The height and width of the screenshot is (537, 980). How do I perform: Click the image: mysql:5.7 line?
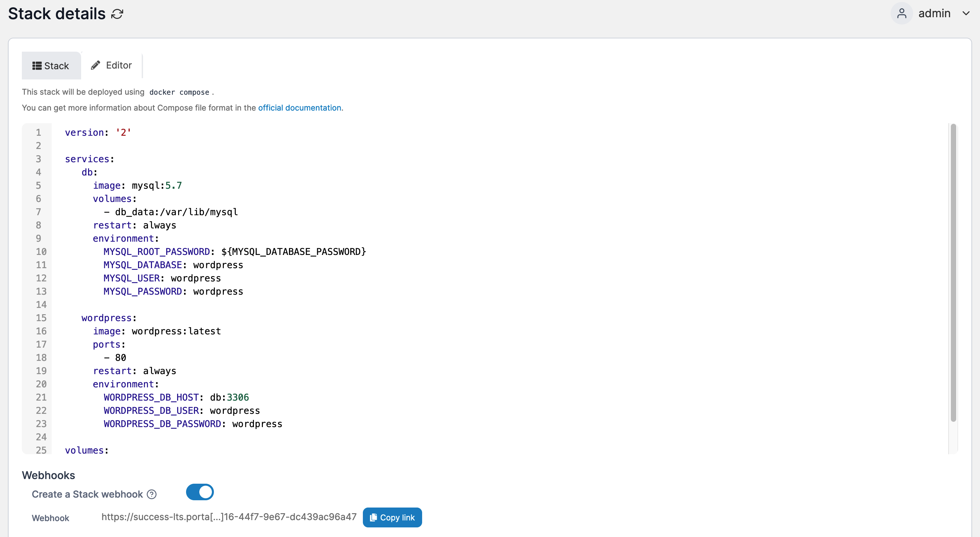tap(137, 185)
